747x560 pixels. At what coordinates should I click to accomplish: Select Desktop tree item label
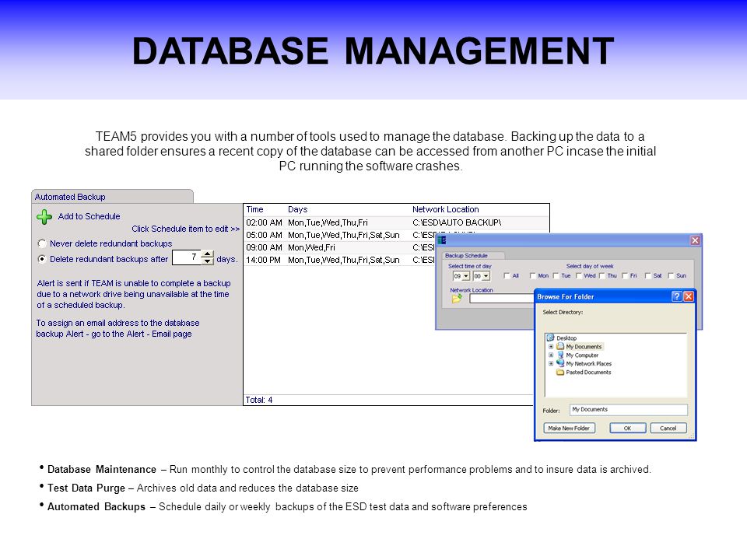click(566, 338)
